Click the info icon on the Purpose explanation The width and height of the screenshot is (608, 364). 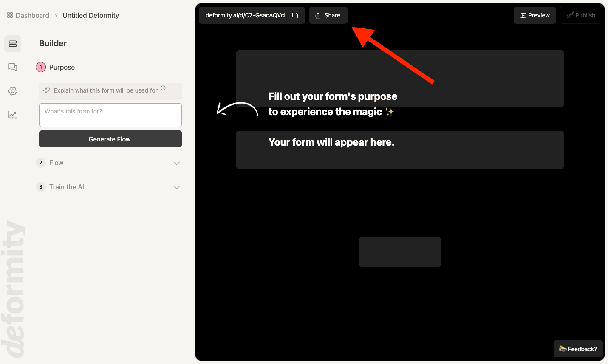point(163,88)
